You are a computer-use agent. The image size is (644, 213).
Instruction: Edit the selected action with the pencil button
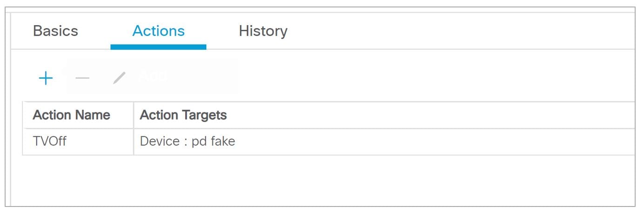click(119, 78)
